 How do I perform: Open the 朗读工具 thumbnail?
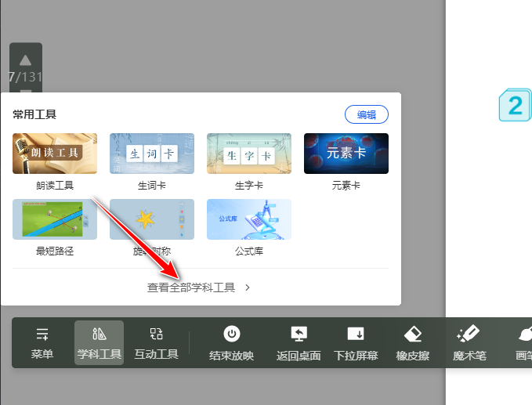(55, 154)
